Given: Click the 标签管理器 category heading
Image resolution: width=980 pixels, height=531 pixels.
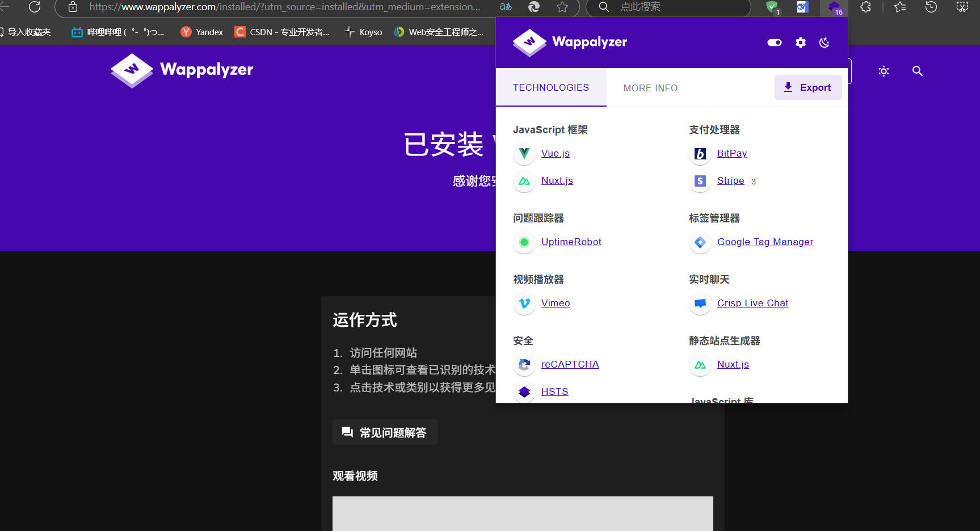Looking at the screenshot, I should 714,218.
